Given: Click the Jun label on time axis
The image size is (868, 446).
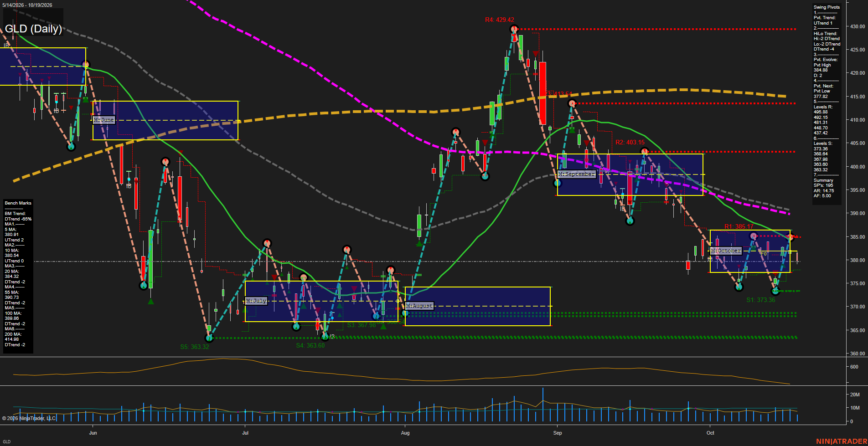Looking at the screenshot, I should pyautogui.click(x=93, y=433).
